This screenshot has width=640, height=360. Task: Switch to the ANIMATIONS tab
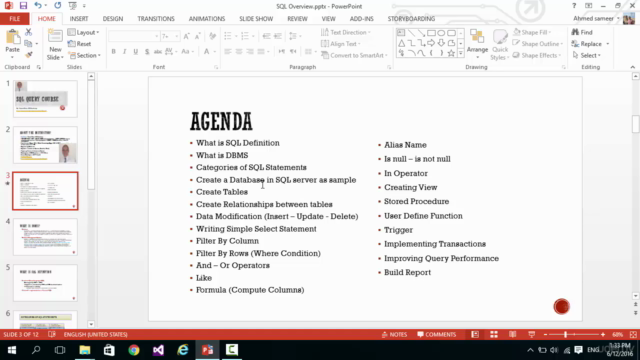[x=207, y=19]
